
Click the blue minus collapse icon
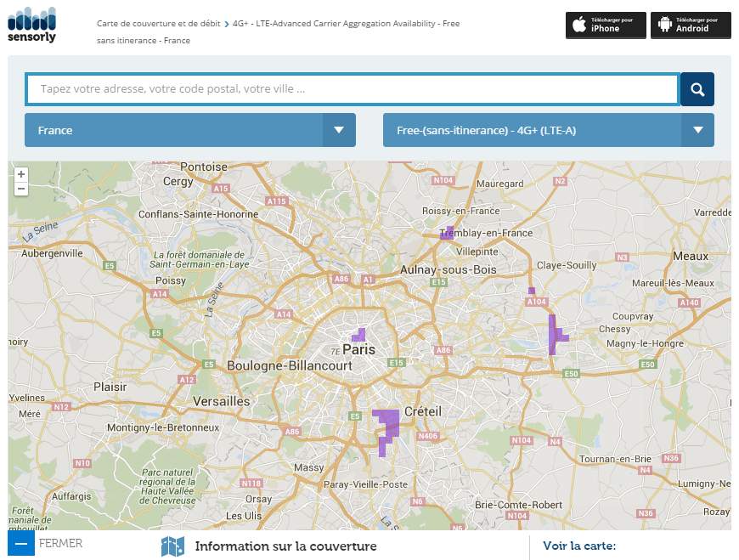coord(21,543)
